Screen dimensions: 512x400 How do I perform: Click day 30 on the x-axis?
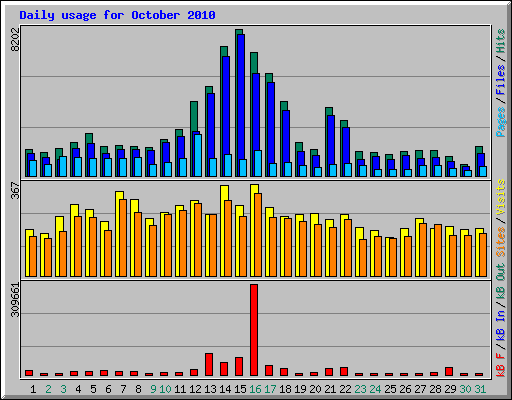[x=465, y=389]
